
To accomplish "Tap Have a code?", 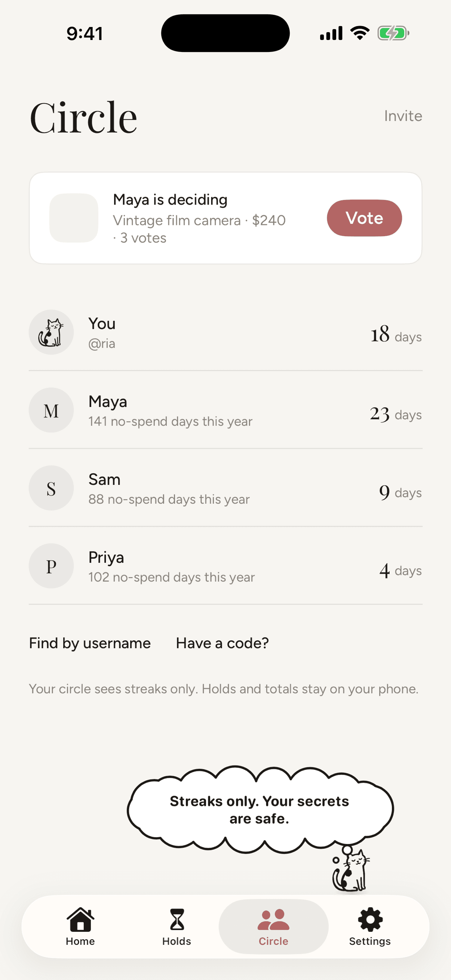I will pos(222,643).
